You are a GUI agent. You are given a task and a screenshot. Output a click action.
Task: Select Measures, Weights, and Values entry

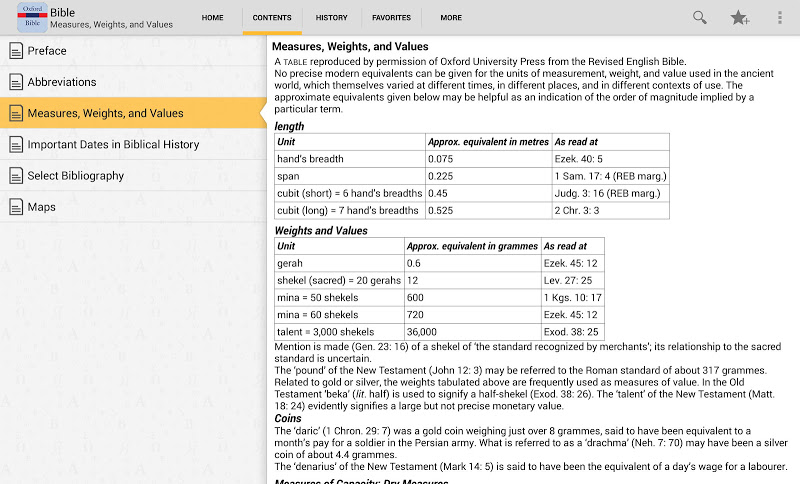tap(105, 113)
